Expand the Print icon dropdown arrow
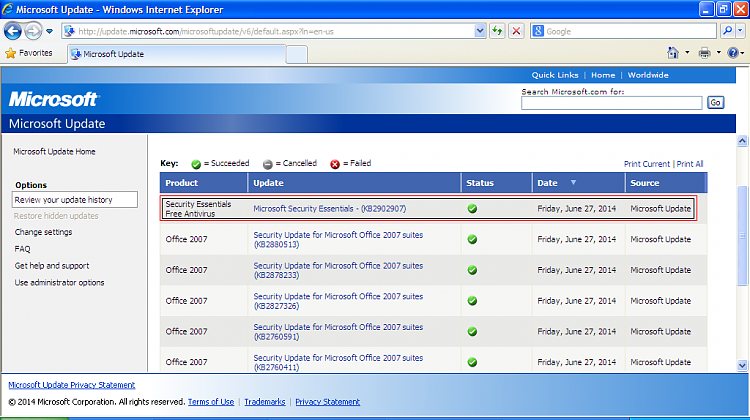This screenshot has width=750, height=420. [718, 53]
